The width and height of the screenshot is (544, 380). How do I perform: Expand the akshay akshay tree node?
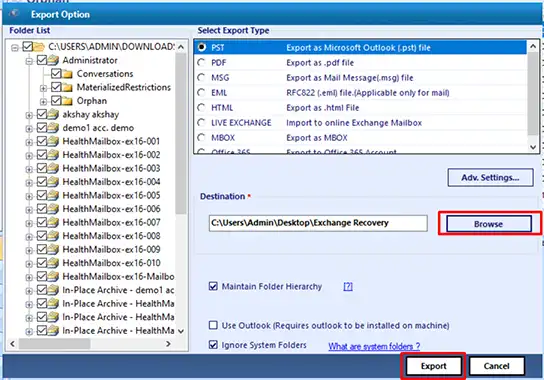(29, 116)
